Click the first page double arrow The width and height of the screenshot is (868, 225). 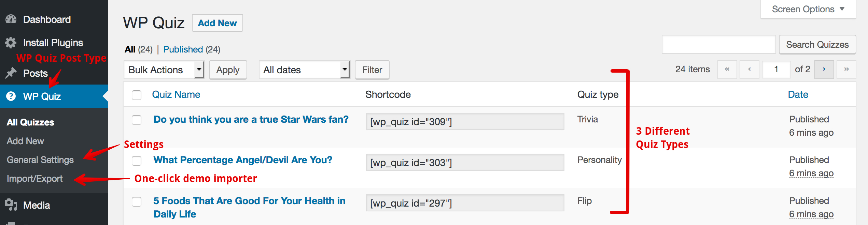click(x=727, y=70)
